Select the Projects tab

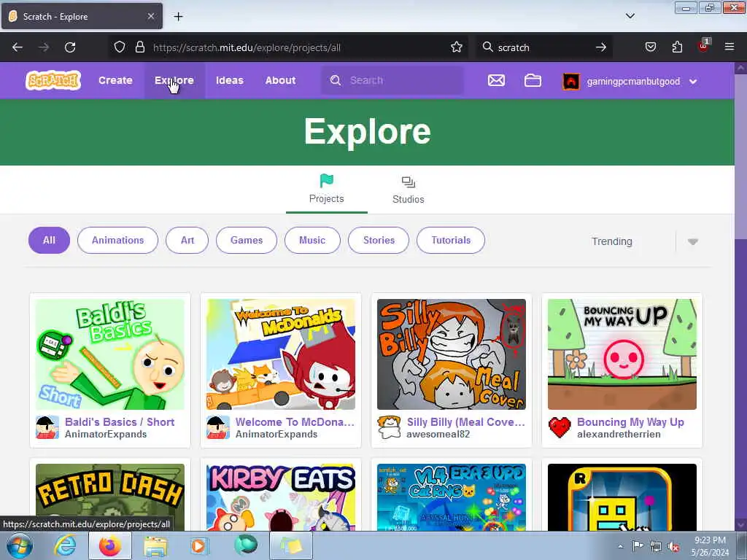pos(326,190)
